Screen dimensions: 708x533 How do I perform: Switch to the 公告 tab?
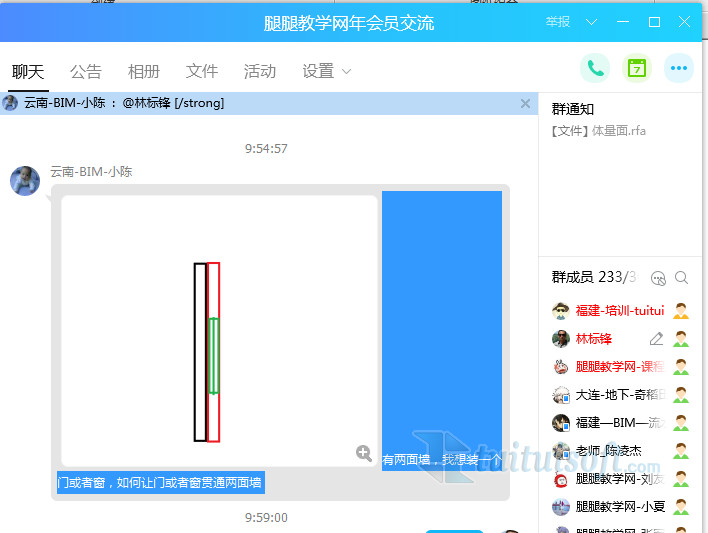(86, 71)
